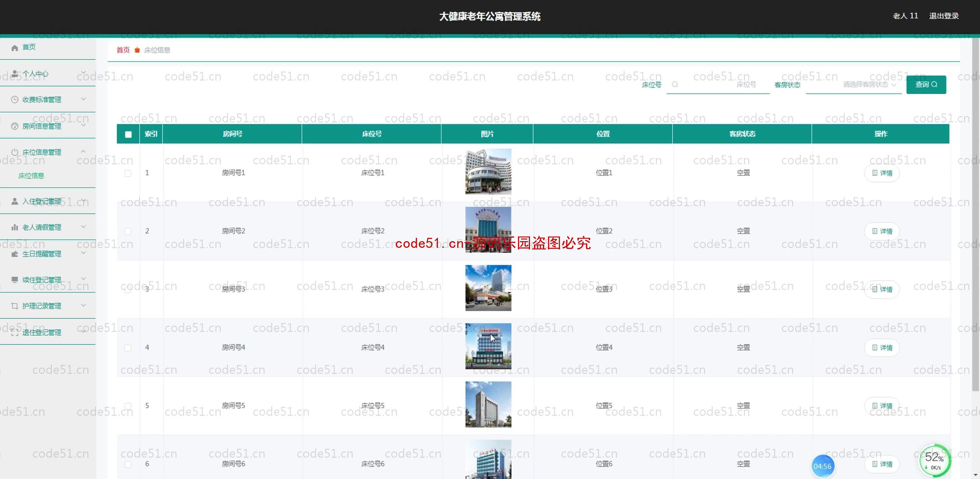The height and width of the screenshot is (479, 980).
Task: Click the crop icon beside 护理记录管理
Action: coord(14,306)
